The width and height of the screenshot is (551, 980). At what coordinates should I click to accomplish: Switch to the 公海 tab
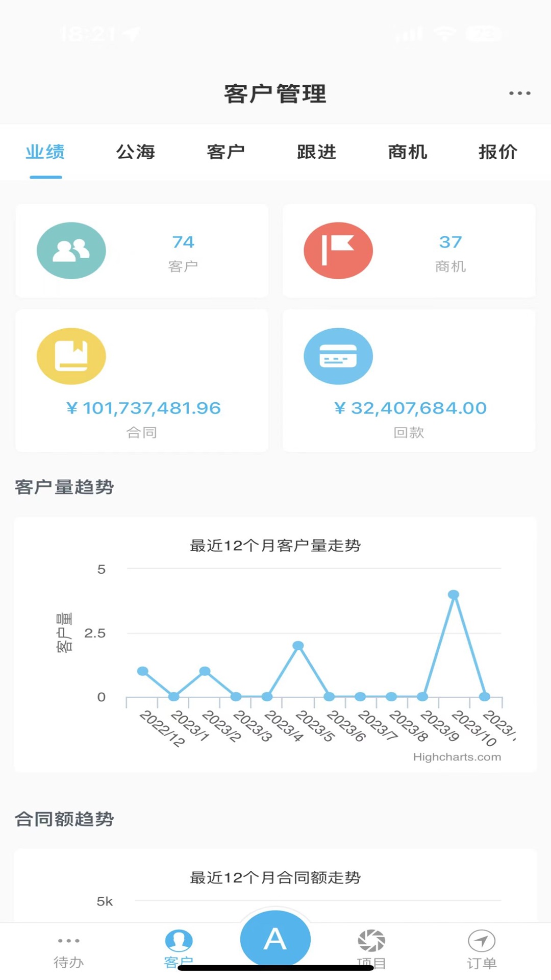coord(136,152)
